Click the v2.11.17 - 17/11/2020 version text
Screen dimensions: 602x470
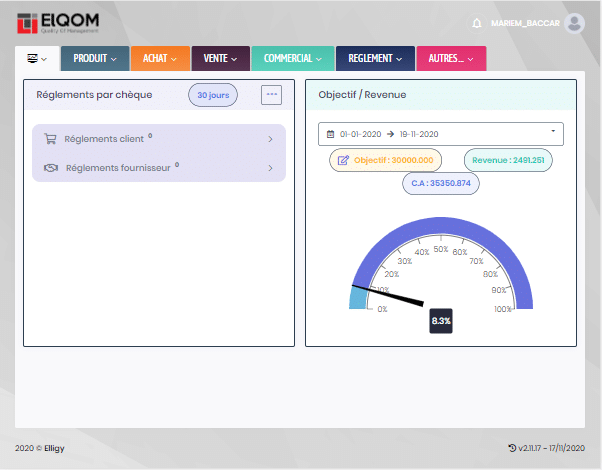click(x=551, y=448)
